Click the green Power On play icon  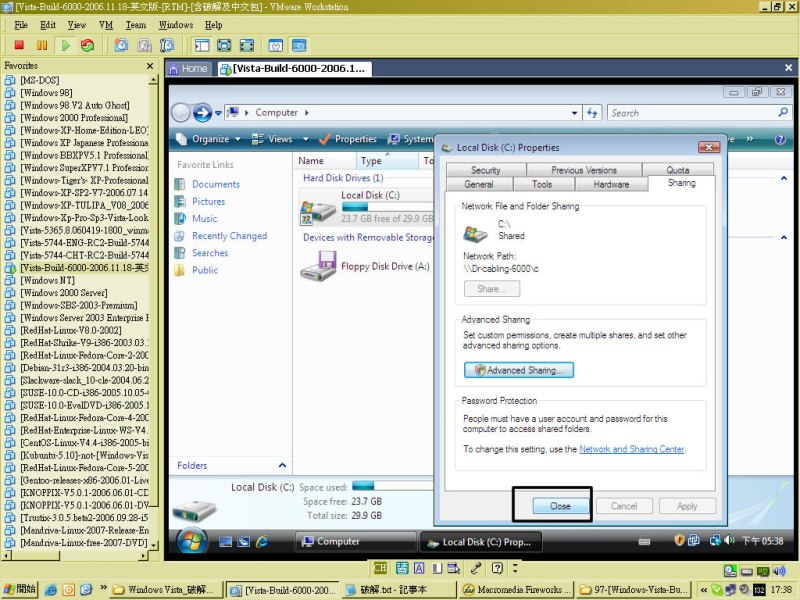tap(65, 45)
